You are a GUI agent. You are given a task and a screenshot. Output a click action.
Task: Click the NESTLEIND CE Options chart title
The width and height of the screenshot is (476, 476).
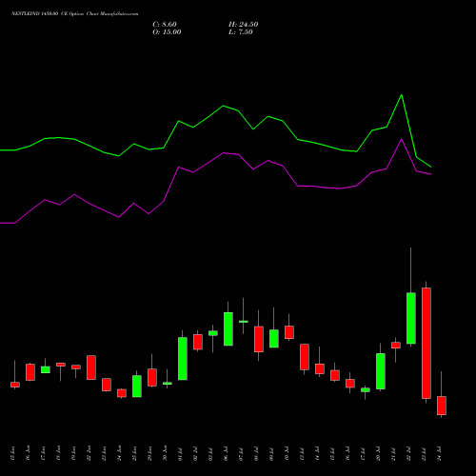[x=74, y=14]
